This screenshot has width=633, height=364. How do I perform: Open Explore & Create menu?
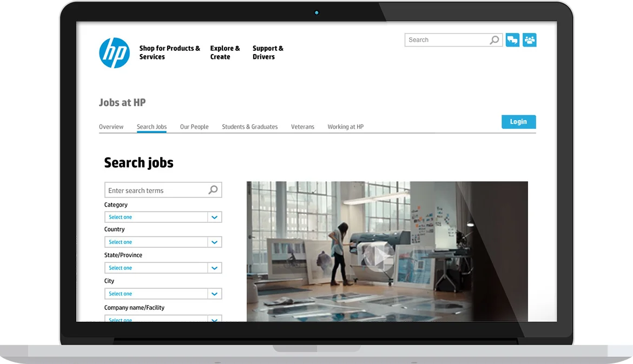tap(225, 52)
